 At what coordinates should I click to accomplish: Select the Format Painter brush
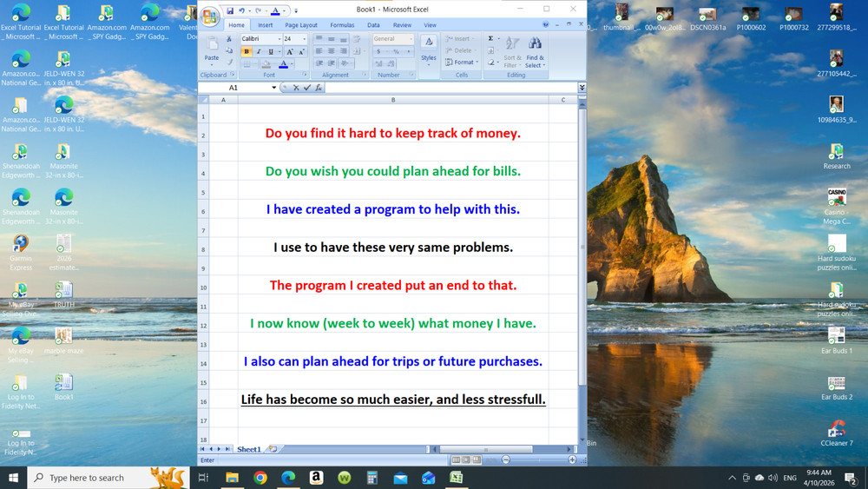click(x=228, y=63)
